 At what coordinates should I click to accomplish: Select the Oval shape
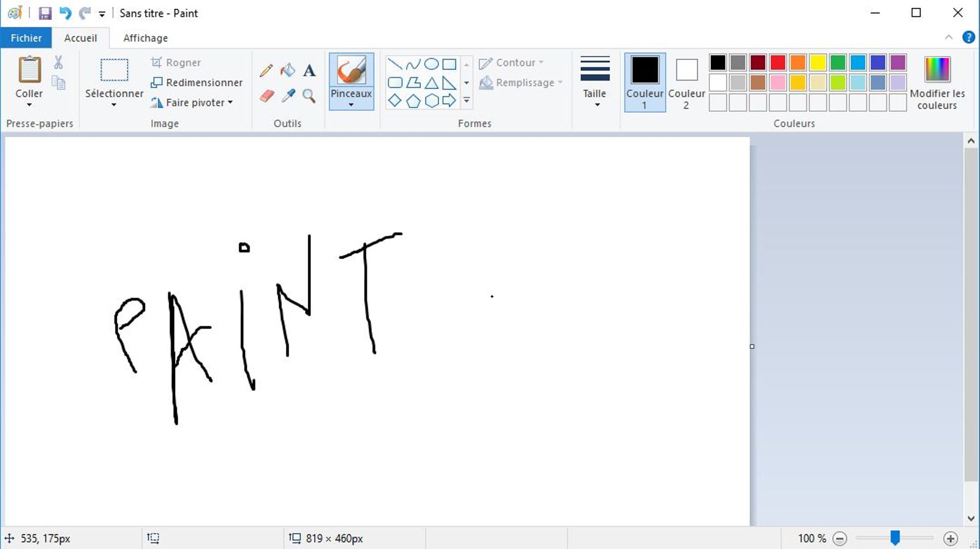[431, 63]
